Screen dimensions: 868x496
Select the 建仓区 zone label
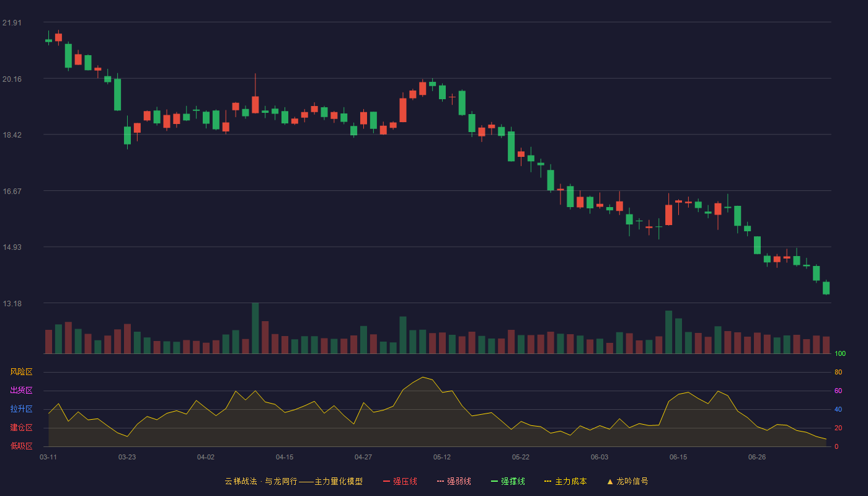coord(21,428)
